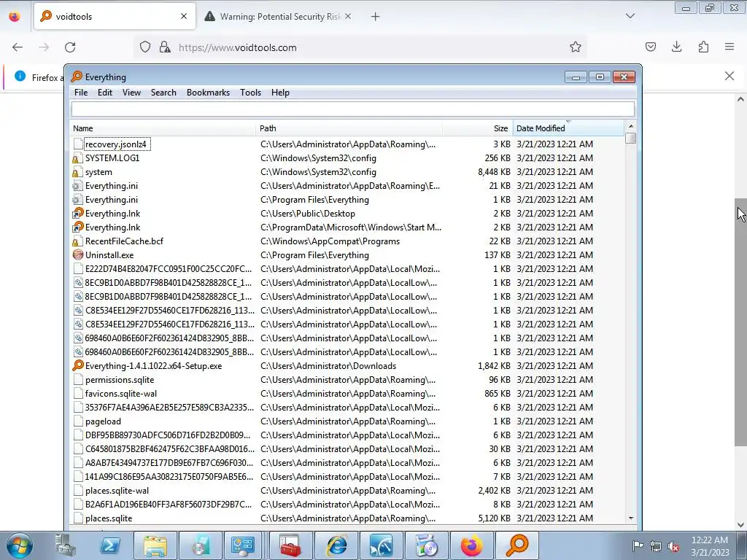Screen dimensions: 747x560
Task: Select the DBF95BB89730ADFC506D716FD2B2D0B09 file row
Action: [x=347, y=435]
